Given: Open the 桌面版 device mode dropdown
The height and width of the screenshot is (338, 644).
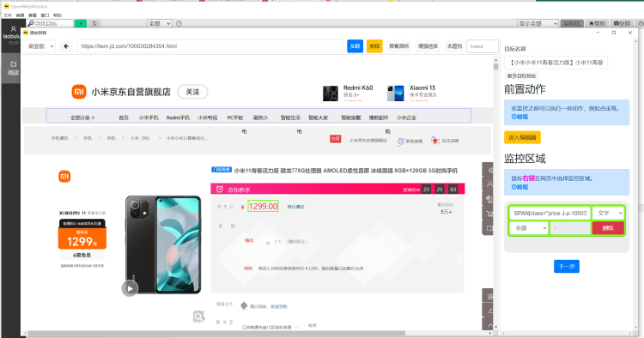Looking at the screenshot, I should (39, 46).
